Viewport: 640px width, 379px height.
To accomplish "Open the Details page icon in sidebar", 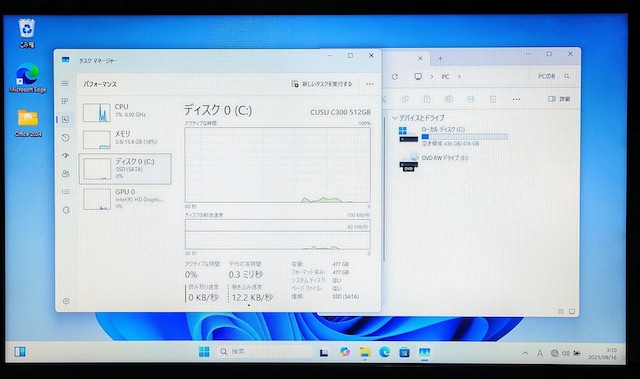I will click(65, 192).
